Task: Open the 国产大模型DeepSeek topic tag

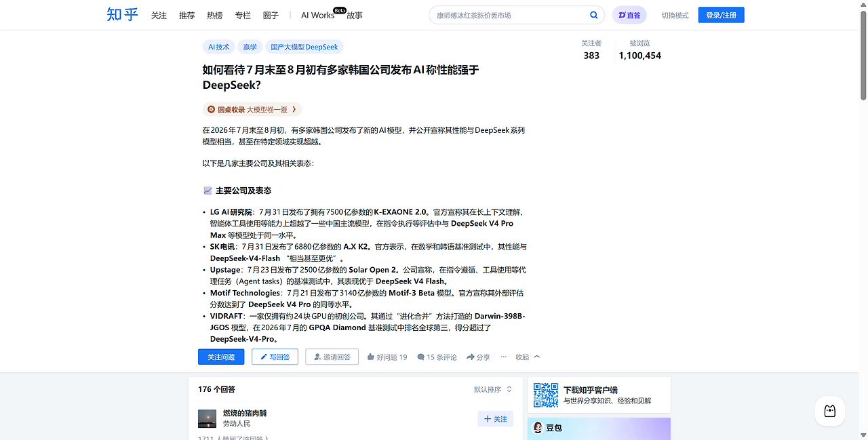Action: tap(304, 47)
